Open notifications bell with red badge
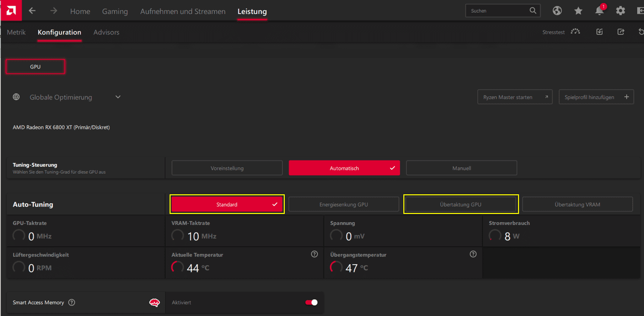Screen dimensions: 644x316 click(x=600, y=10)
